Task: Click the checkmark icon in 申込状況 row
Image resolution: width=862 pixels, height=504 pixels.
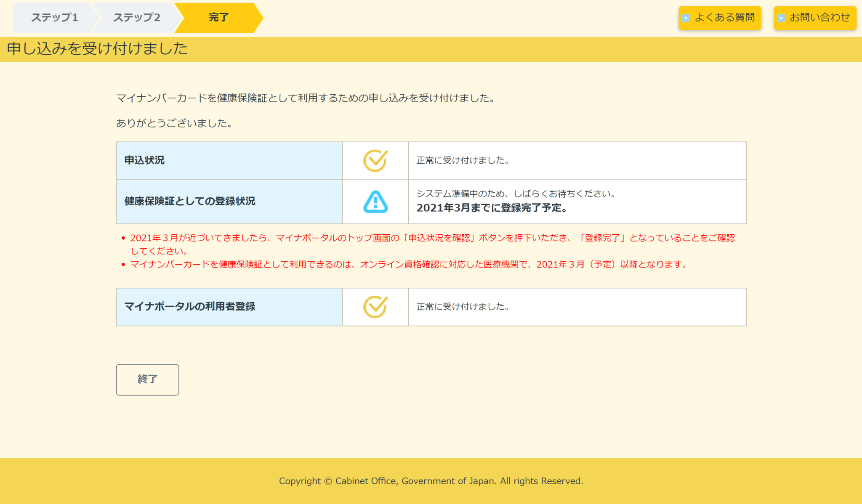Action: [375, 160]
